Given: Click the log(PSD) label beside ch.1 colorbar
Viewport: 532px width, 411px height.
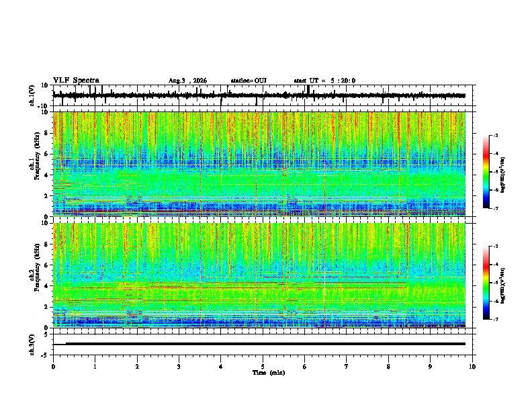Looking at the screenshot, I should pos(503,175).
